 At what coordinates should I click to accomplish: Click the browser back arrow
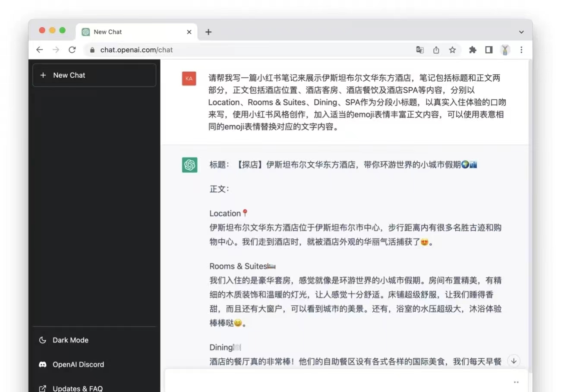[40, 50]
